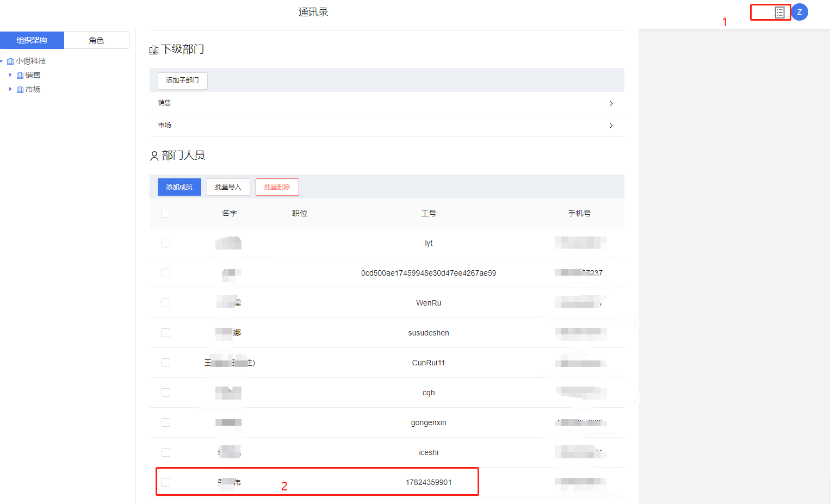830x504 pixels.
Task: Expand the 市场 tree node arrow
Action: pos(10,89)
